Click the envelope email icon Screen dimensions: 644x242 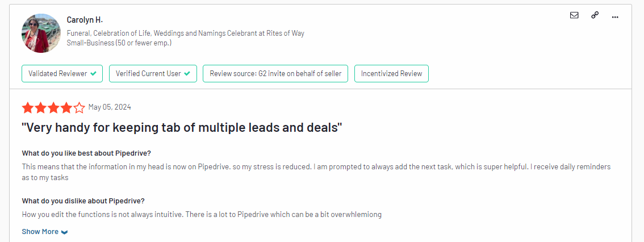tap(574, 15)
